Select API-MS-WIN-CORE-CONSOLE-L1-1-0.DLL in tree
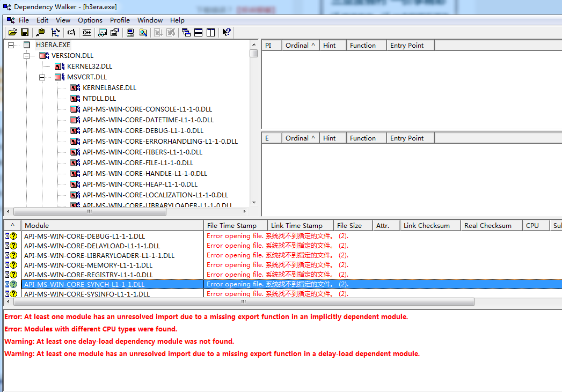The width and height of the screenshot is (562, 392). pos(147,109)
